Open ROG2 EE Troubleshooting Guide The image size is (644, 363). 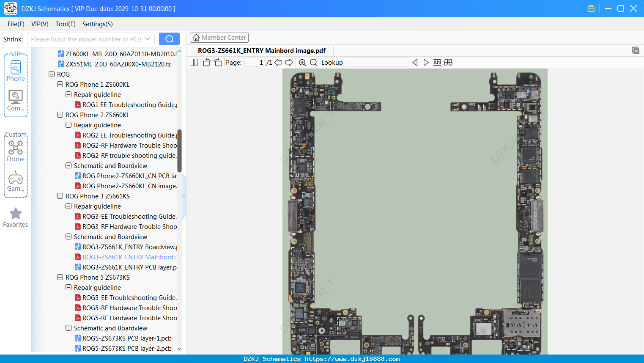click(x=126, y=135)
